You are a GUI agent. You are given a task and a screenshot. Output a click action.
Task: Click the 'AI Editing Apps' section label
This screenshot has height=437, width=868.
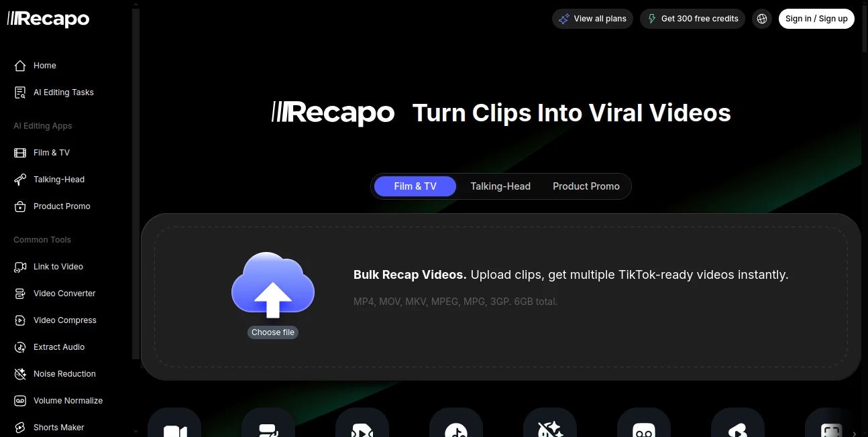tap(43, 126)
